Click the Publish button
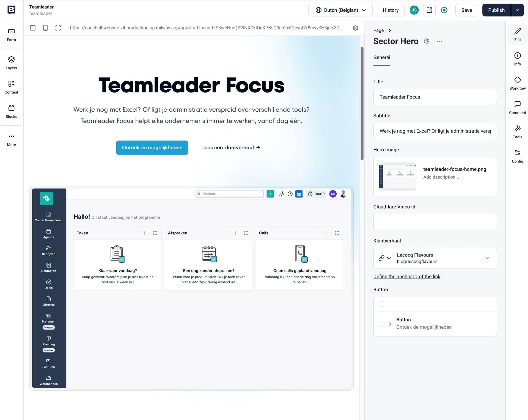Screen dimensions: 528x420 (x=496, y=10)
